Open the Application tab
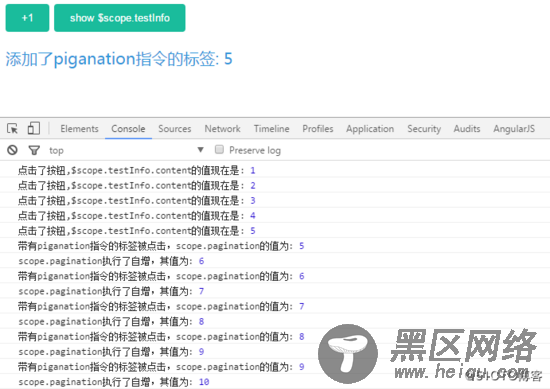The width and height of the screenshot is (550, 389). [370, 129]
